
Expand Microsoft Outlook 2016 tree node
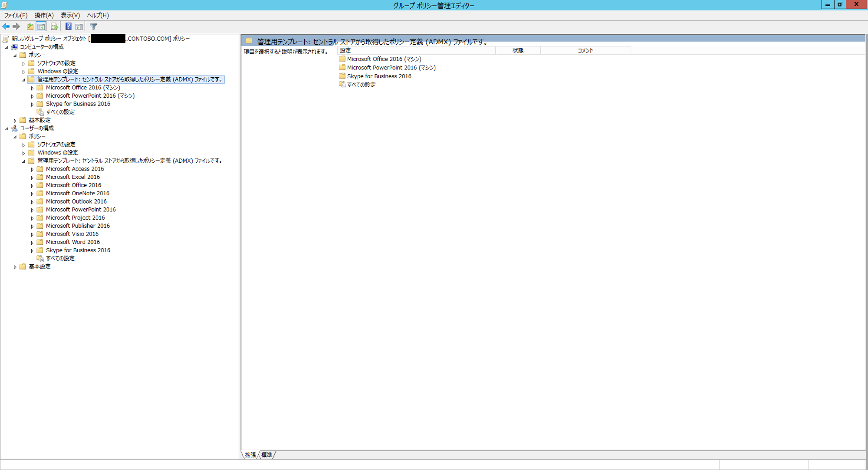[32, 202]
